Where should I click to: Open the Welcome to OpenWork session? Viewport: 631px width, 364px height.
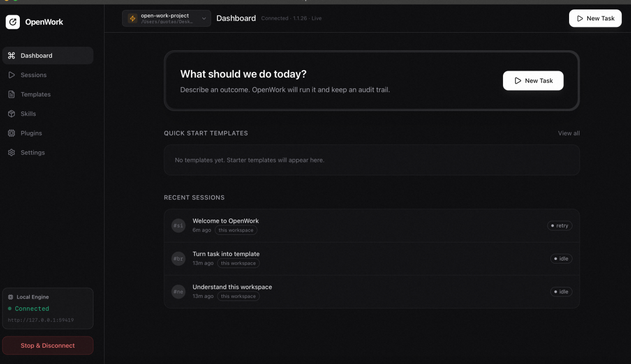pyautogui.click(x=226, y=221)
